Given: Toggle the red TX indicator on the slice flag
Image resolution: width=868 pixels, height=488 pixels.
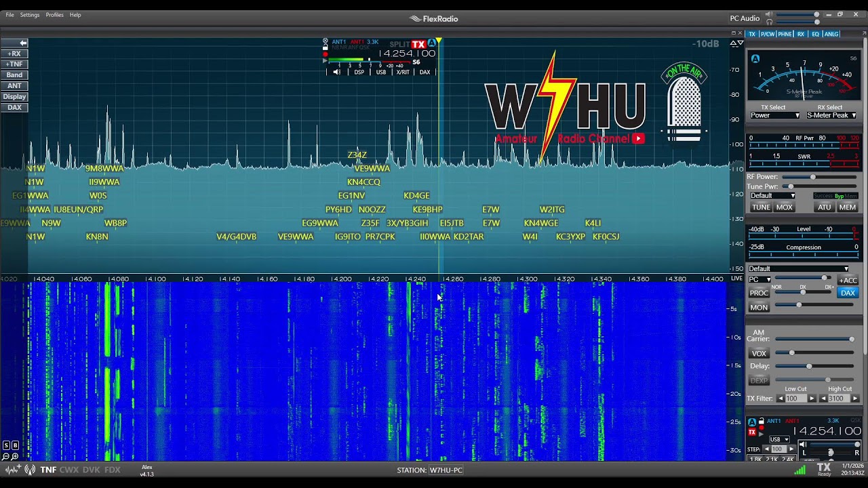Looking at the screenshot, I should (418, 44).
